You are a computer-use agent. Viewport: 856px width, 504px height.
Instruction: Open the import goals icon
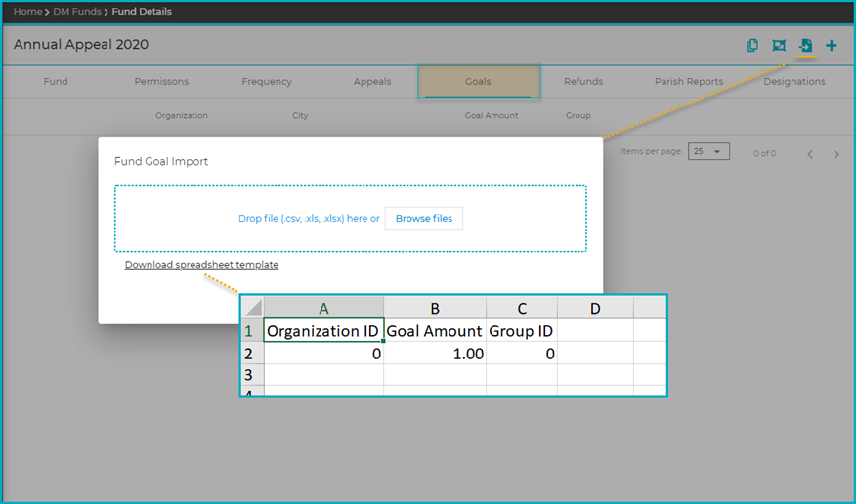pos(806,45)
